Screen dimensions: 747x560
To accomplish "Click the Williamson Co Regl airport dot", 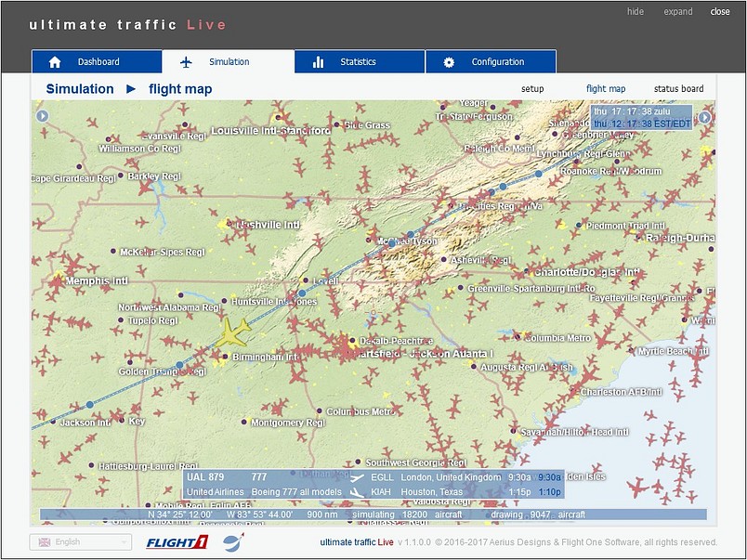I will click(108, 139).
